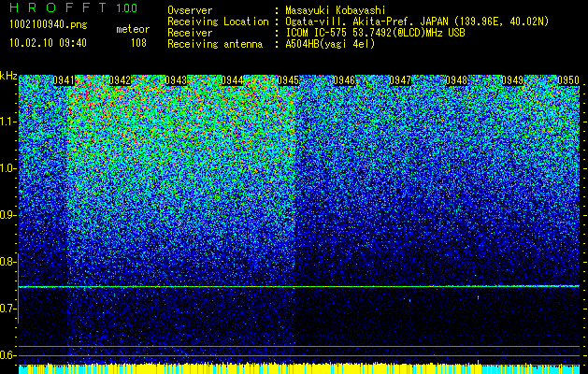Select the 0944 time label
This screenshot has width=588, height=374.
[232, 80]
